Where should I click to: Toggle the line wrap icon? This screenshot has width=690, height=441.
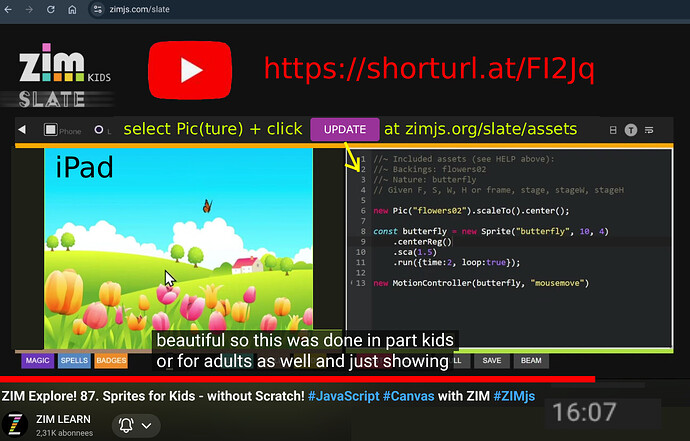pyautogui.click(x=649, y=130)
